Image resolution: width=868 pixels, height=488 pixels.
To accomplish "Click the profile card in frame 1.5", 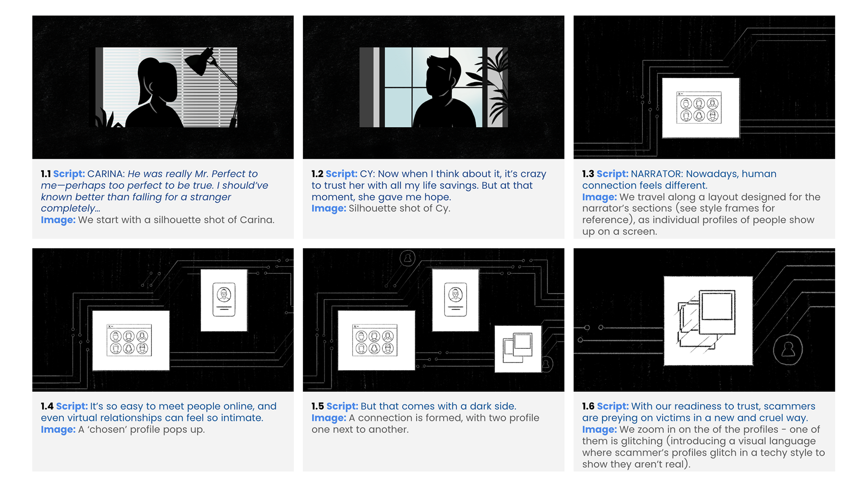I will coord(455,300).
